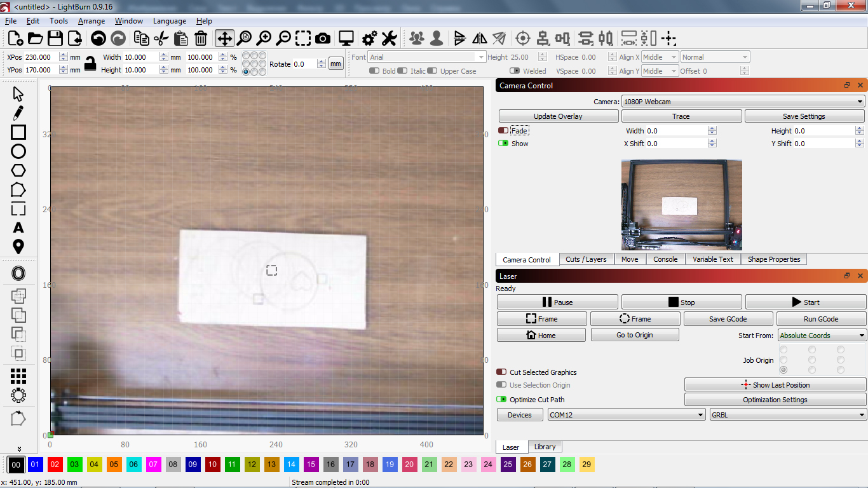The height and width of the screenshot is (488, 868).
Task: Open the Align Y Middle dropdown
Action: click(x=660, y=71)
